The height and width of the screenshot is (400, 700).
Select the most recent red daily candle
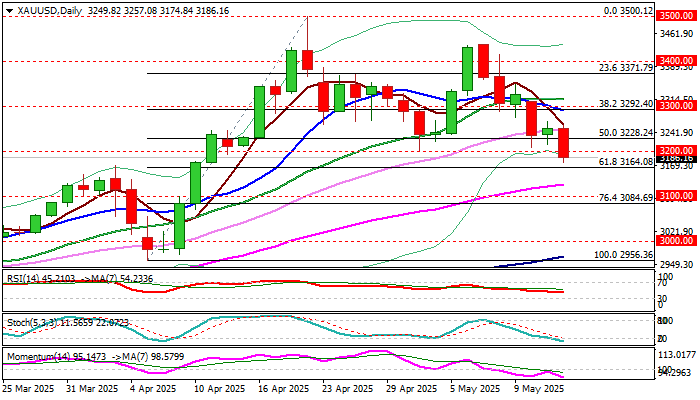[x=563, y=143]
